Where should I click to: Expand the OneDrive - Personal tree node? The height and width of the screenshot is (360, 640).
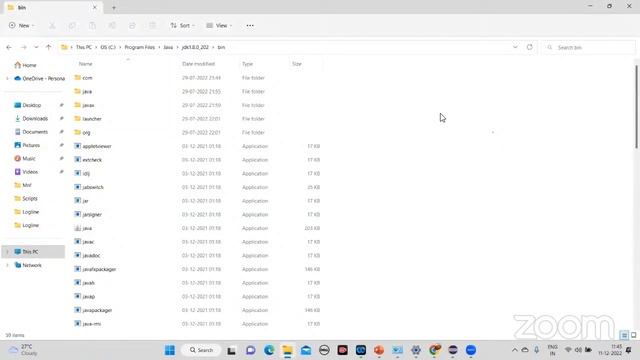(7, 78)
